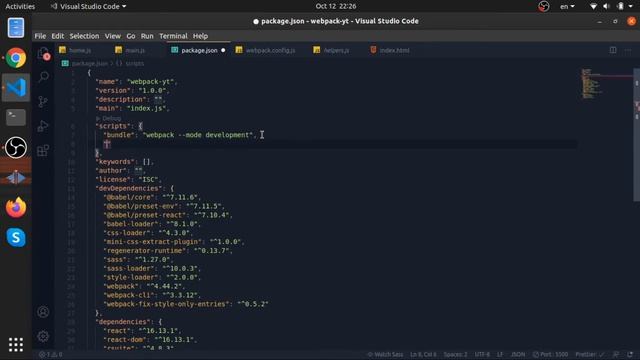Open the Files app in the dock
Image resolution: width=640 pixels, height=360 pixels.
[x=16, y=28]
